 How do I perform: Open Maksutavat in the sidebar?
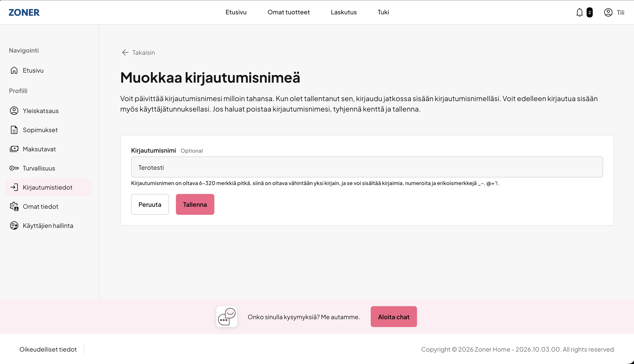coord(39,149)
